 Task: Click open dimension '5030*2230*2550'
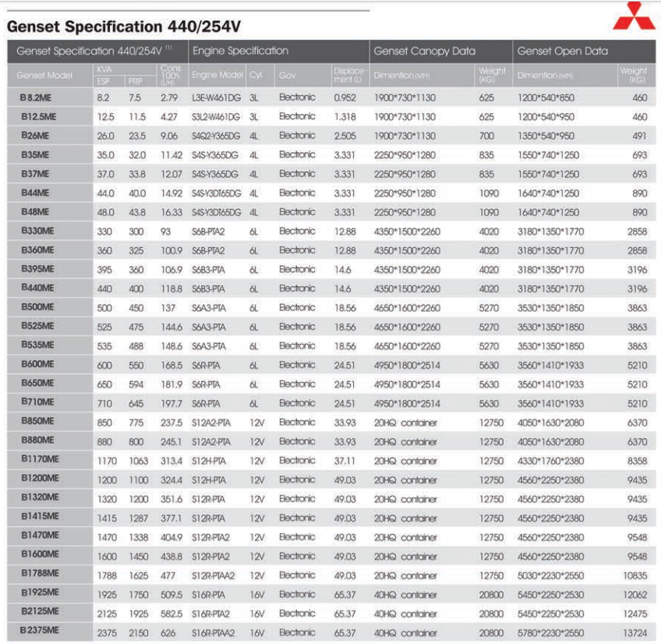point(551,576)
